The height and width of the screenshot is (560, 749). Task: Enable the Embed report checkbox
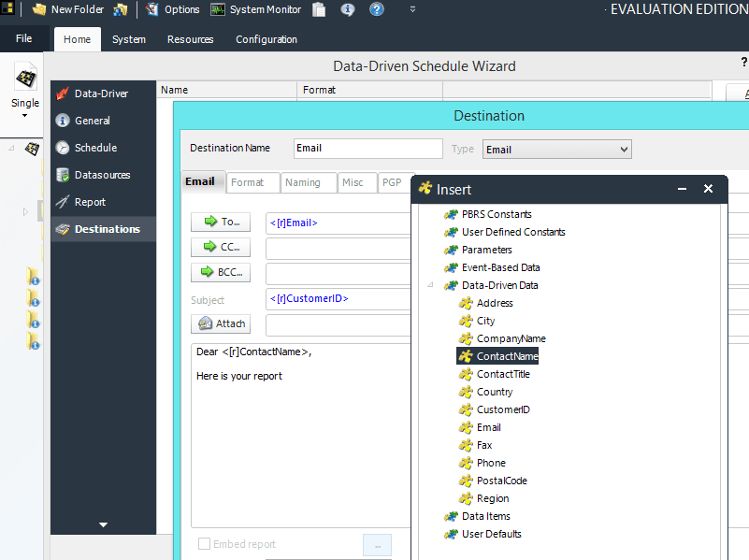tap(203, 544)
